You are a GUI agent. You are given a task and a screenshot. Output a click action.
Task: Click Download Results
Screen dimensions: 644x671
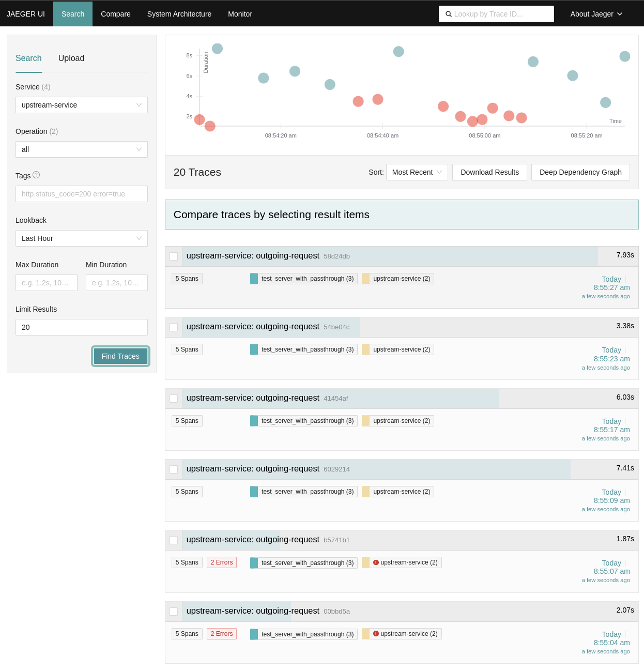click(x=490, y=172)
